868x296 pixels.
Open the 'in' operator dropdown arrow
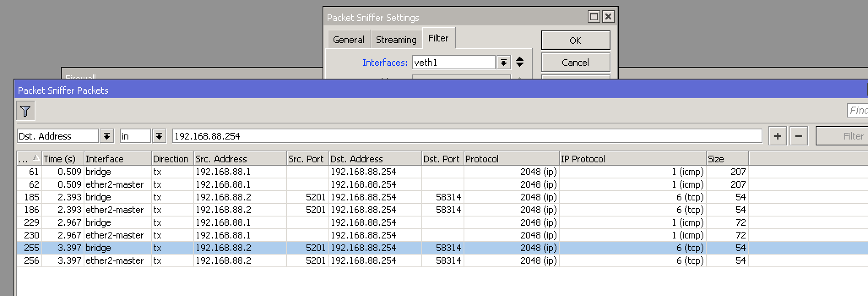[x=159, y=136]
